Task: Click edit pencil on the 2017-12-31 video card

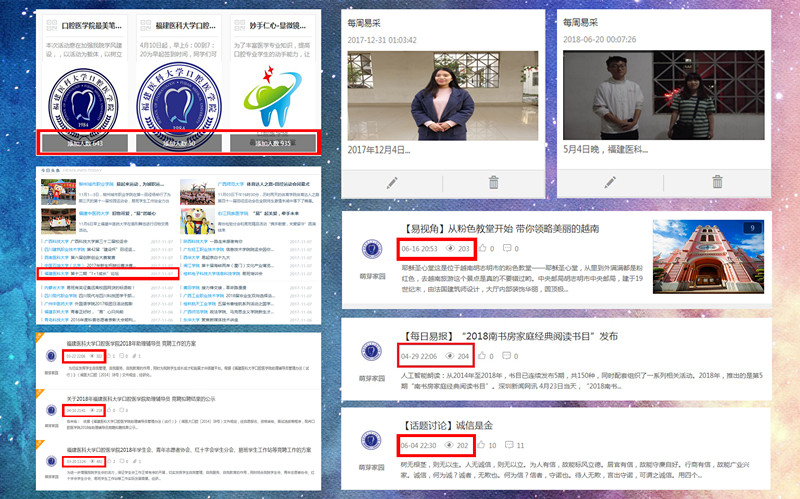Action: click(392, 182)
